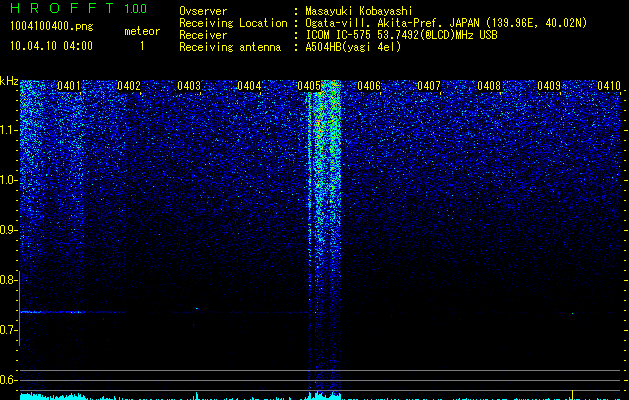Click the 0.6 frequency axis label
The width and height of the screenshot is (629, 400).
pyautogui.click(x=8, y=380)
